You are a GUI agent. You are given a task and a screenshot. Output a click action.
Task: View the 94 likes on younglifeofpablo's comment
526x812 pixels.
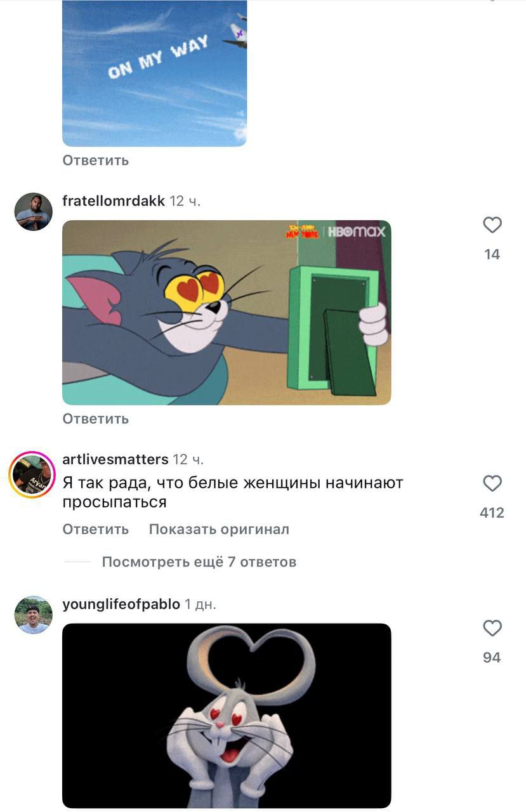(x=492, y=658)
